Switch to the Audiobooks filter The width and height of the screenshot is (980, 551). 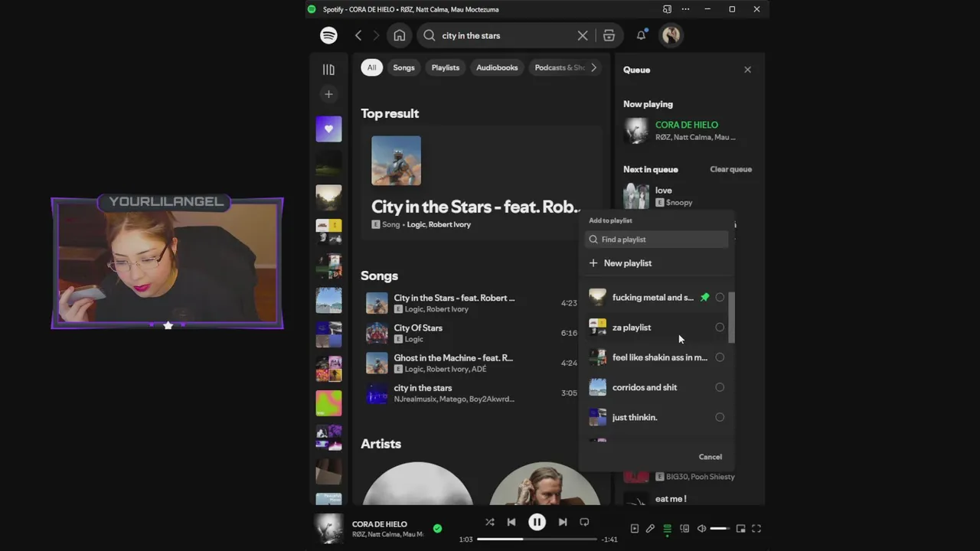click(x=497, y=67)
